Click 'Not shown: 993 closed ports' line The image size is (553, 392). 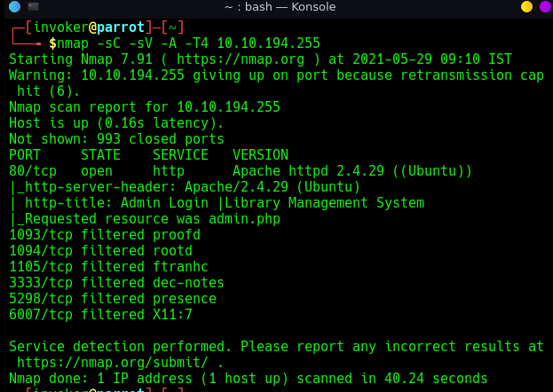tap(116, 139)
